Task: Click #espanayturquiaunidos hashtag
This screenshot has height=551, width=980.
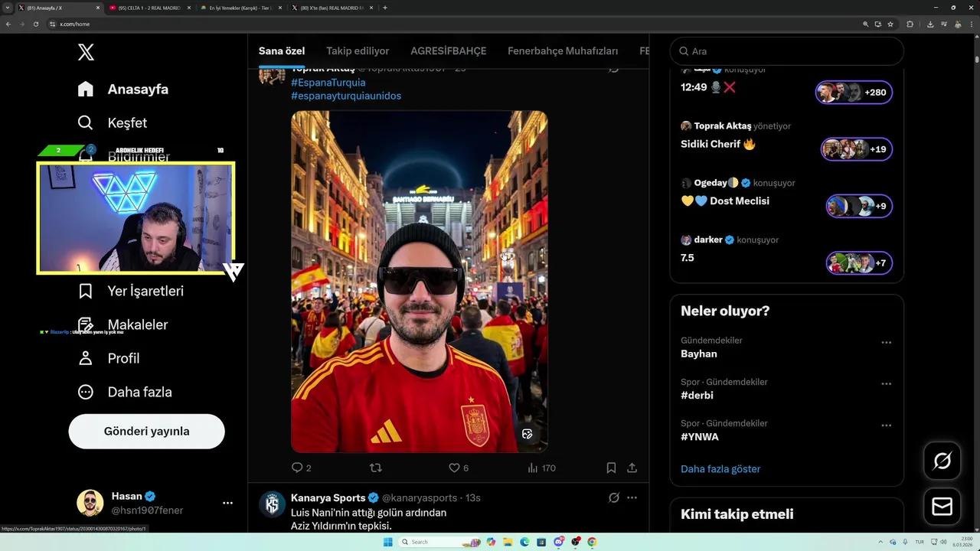Action: coord(346,96)
